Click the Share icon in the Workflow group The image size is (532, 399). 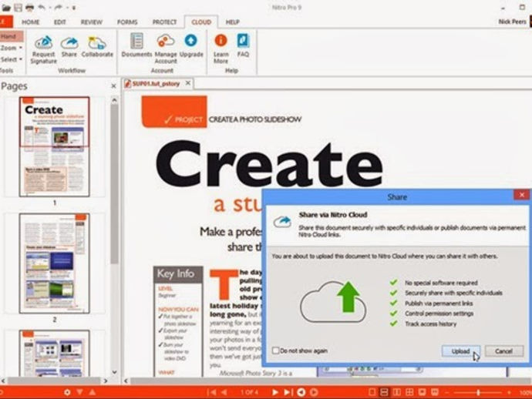coord(69,46)
